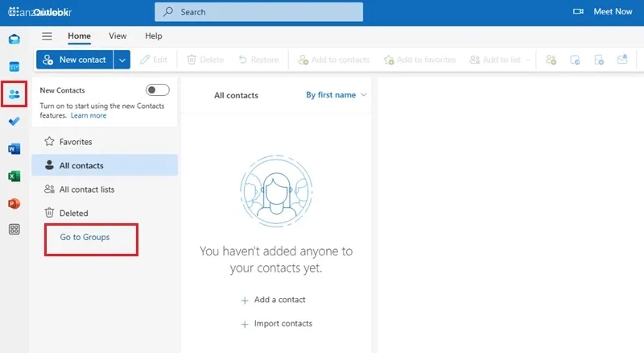Select All contacts in the left panel
The height and width of the screenshot is (353, 644).
click(x=105, y=165)
